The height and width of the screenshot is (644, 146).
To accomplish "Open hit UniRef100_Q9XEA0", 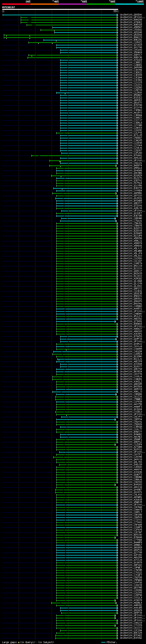I will (x=131, y=15).
